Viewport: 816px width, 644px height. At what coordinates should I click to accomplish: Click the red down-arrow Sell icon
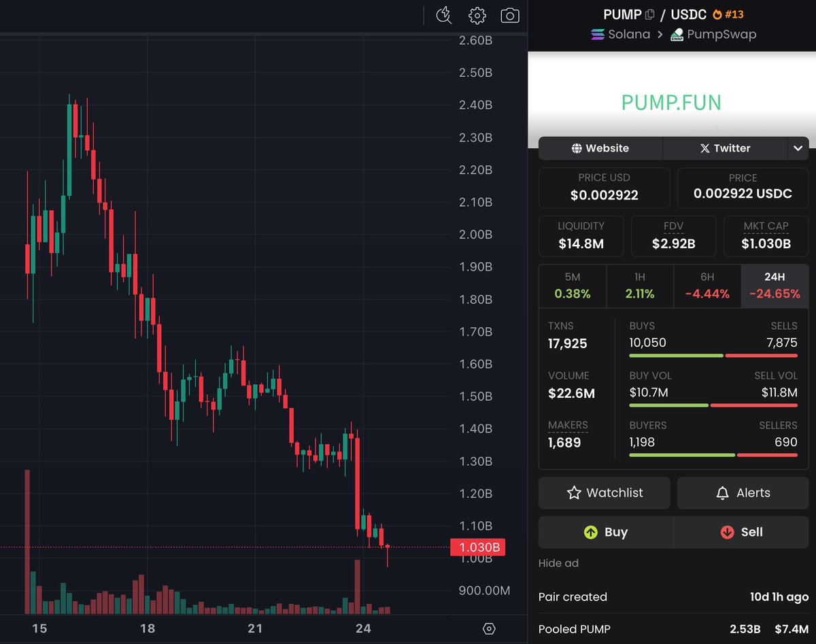point(727,532)
